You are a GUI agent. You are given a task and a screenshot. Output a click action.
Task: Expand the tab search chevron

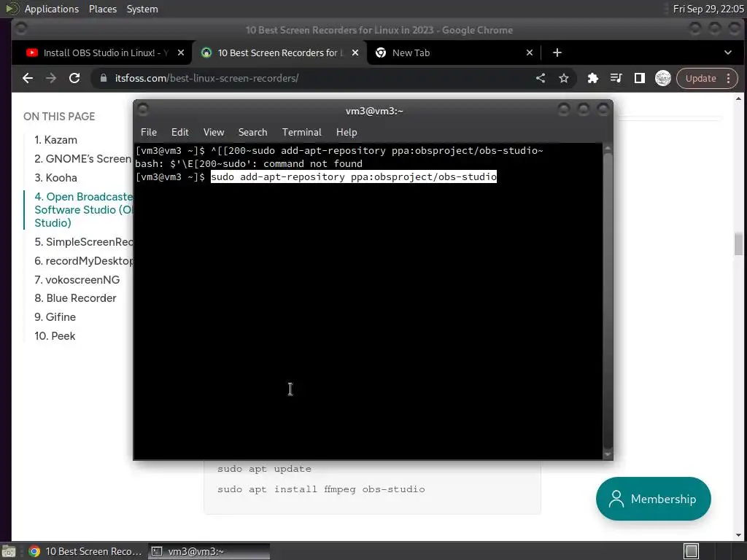pyautogui.click(x=727, y=52)
